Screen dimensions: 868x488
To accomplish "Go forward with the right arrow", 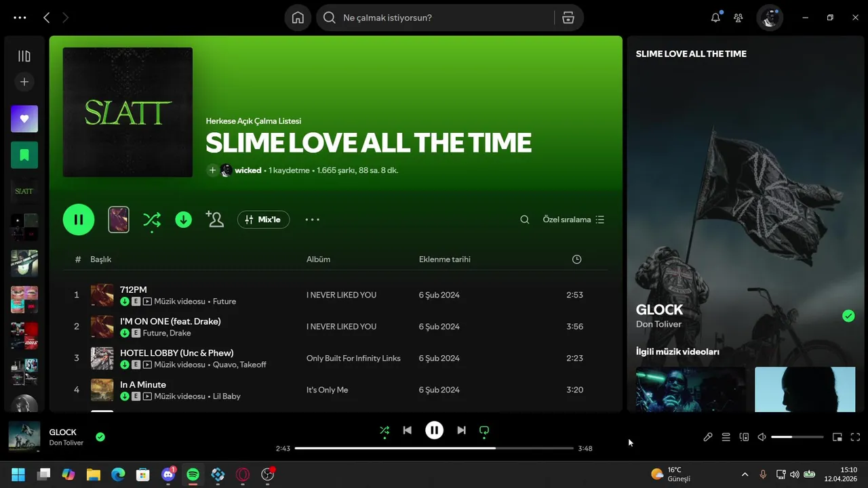I will pos(65,18).
